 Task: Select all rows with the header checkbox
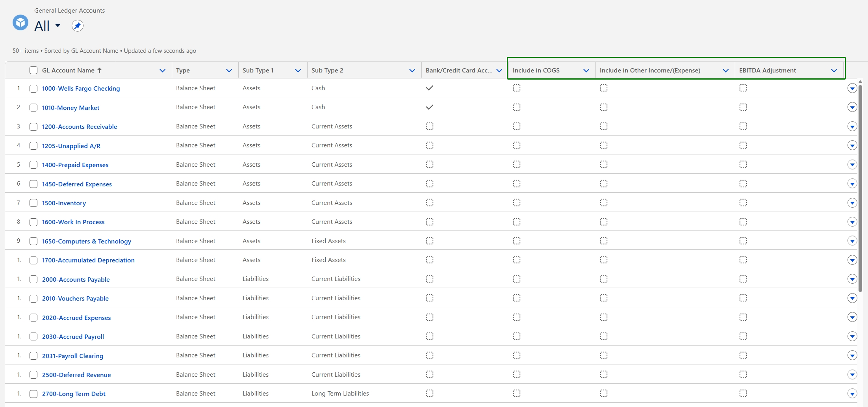click(x=33, y=70)
